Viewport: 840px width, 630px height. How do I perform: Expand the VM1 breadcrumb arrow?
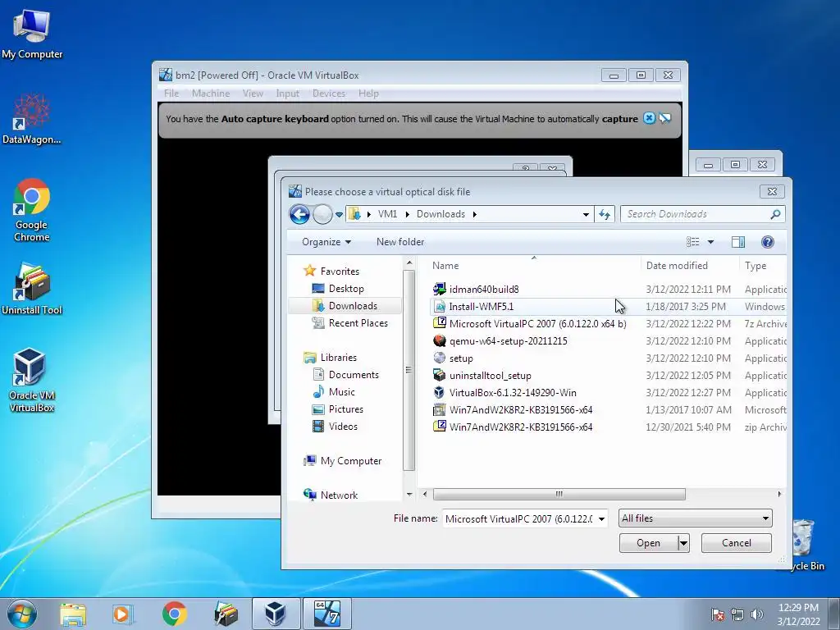tap(407, 214)
